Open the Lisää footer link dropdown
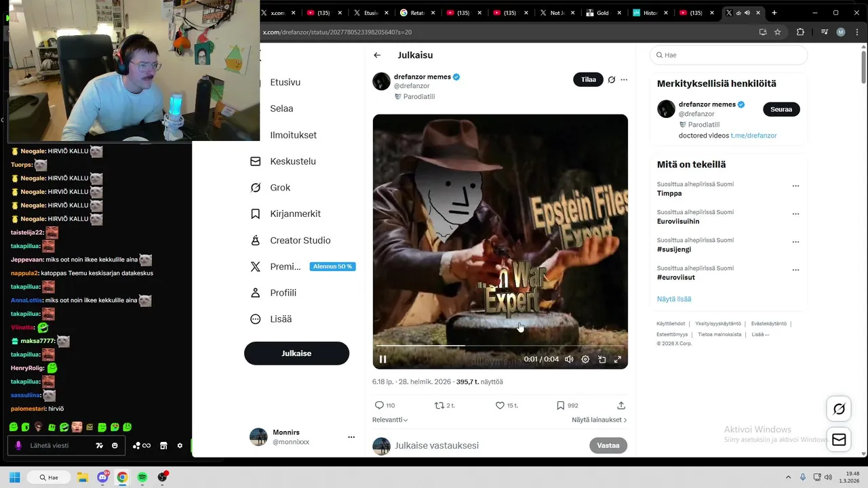The image size is (868, 488). click(760, 334)
